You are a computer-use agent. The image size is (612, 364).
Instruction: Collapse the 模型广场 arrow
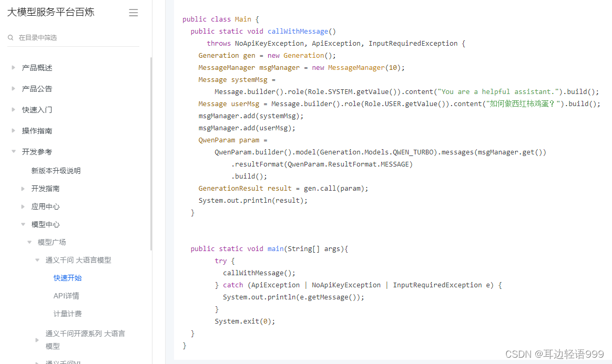[29, 243]
